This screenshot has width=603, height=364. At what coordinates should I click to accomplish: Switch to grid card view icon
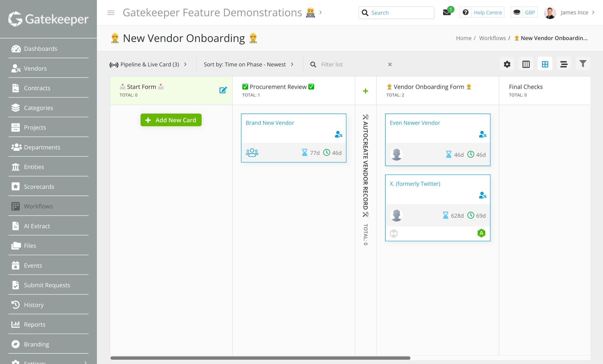545,64
